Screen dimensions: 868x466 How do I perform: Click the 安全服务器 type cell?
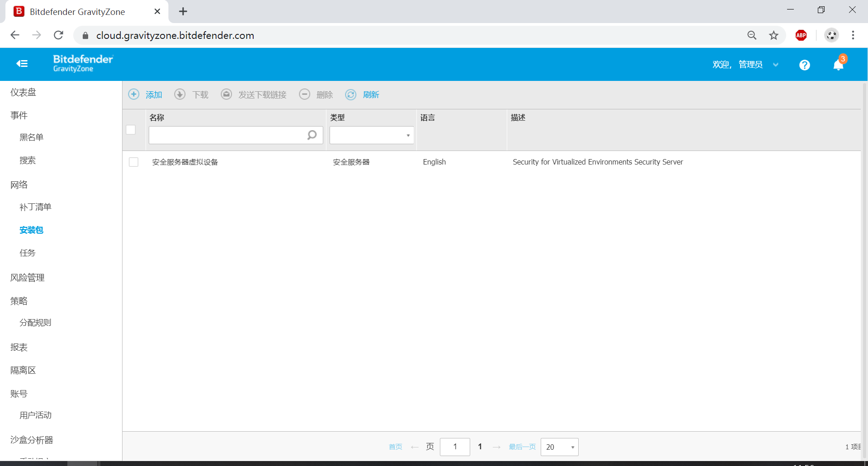[x=351, y=162]
